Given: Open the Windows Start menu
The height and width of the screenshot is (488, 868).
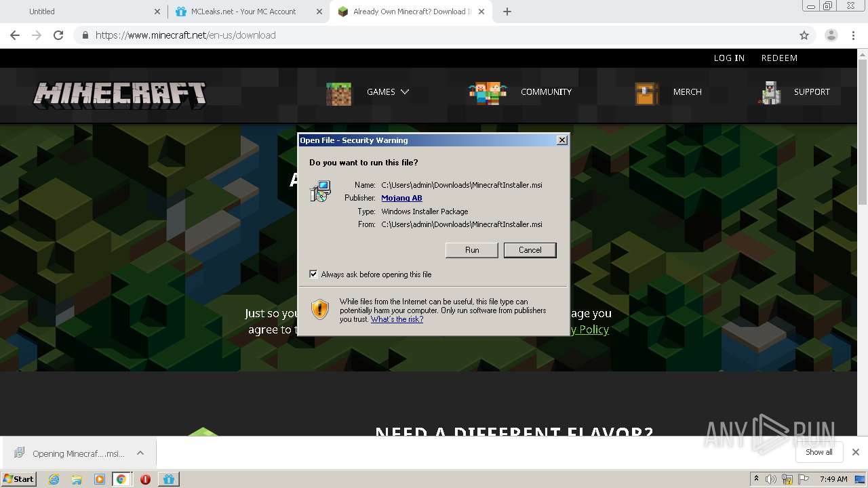Looking at the screenshot, I should 19,479.
